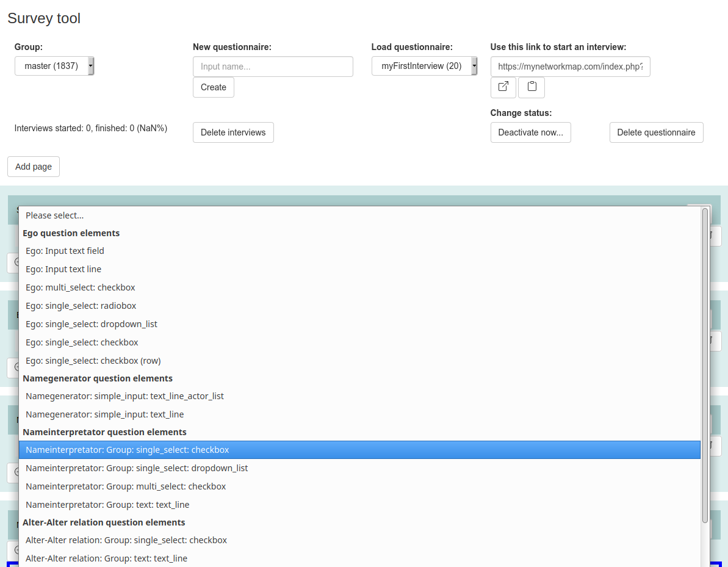Click the dropdown list vertical scrollbar
Screen dimensions: 728x567
705,365
